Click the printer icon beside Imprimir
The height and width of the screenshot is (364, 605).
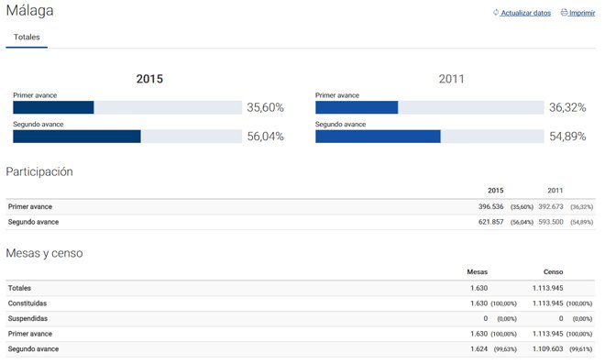coord(564,12)
